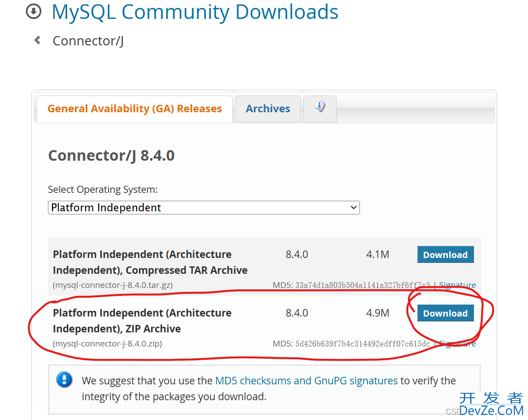528x420 pixels.
Task: Click the back arrow beside Connector/J
Action: click(x=37, y=40)
